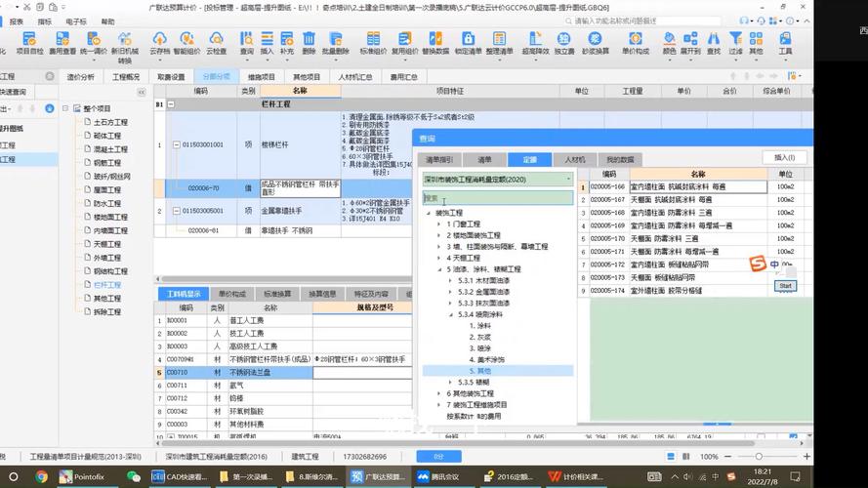Select 天棚工程 in the project tree
Screen dimensions: 868x488
(x=106, y=244)
